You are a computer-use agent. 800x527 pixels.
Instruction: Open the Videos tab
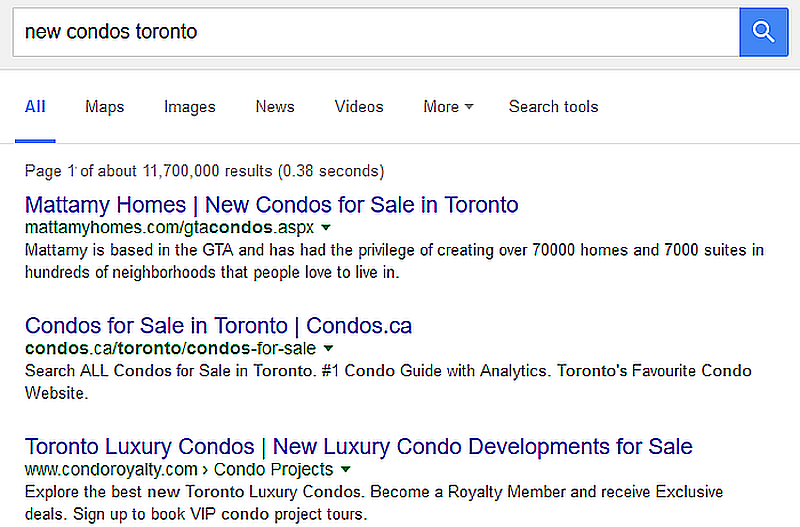(359, 107)
